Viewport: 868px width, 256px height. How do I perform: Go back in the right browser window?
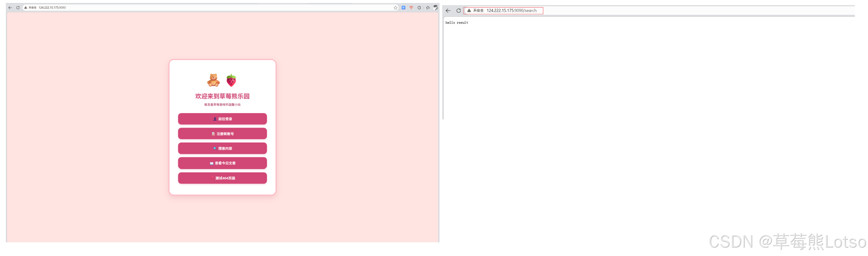pyautogui.click(x=448, y=11)
